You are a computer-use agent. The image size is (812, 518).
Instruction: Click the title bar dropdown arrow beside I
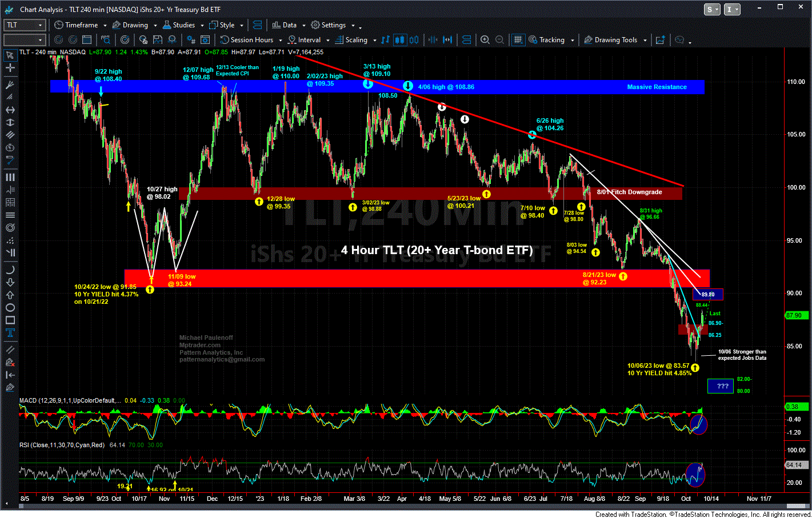point(738,9)
